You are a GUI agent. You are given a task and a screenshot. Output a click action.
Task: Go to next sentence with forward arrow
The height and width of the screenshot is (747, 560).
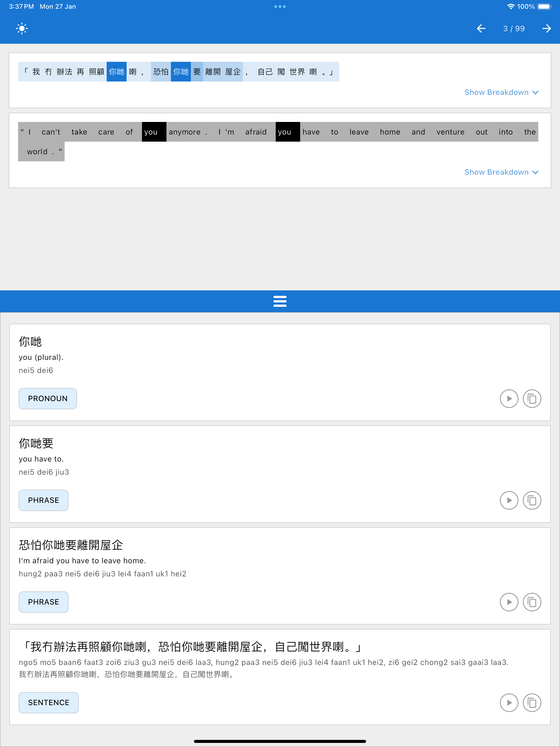point(547,28)
